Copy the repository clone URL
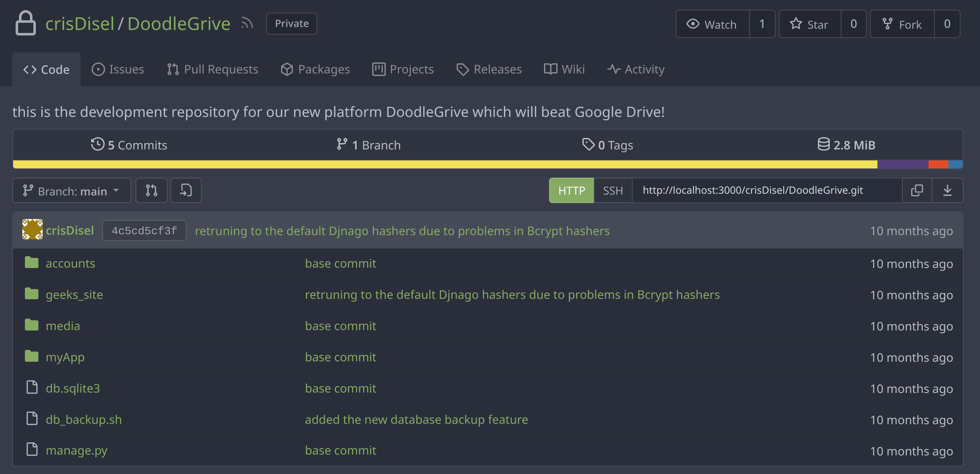 point(917,190)
